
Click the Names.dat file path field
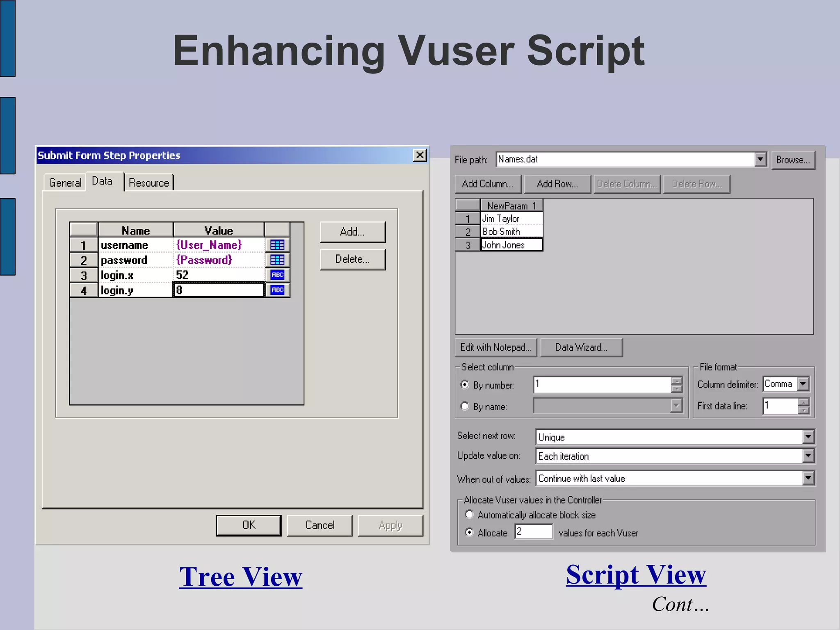625,159
